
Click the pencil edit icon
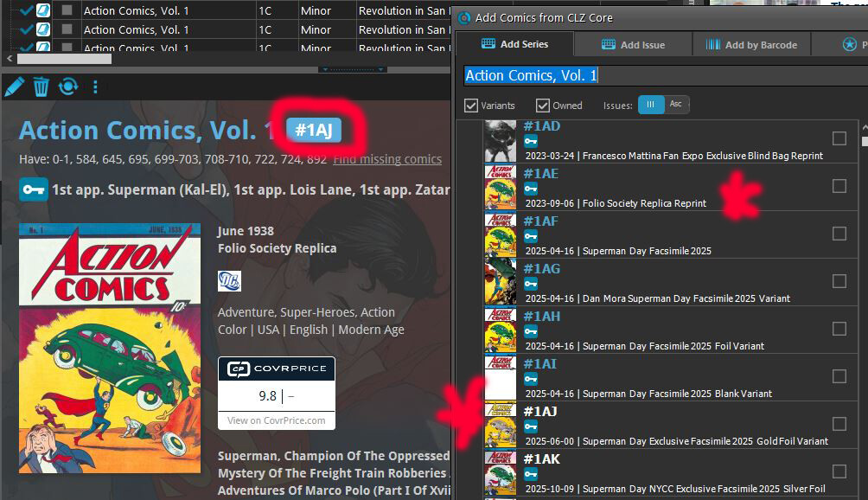point(14,87)
